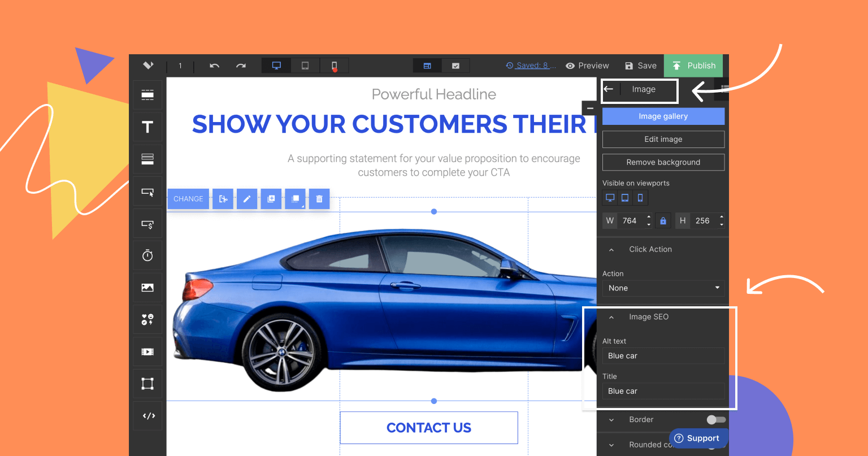Switch to mobile viewport view
Viewport: 868px width, 456px height.
(334, 66)
